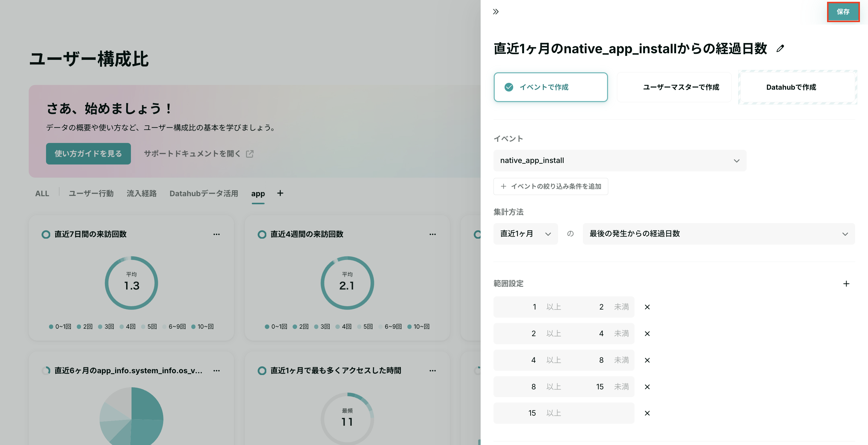Click the pie chart in app_info card
Viewport: 868px width, 445px height.
[132, 416]
